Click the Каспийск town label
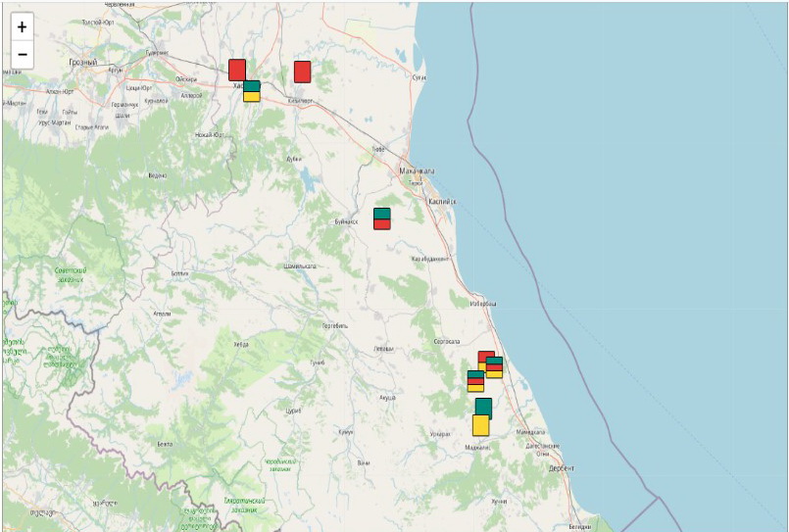Image resolution: width=789 pixels, height=532 pixels. [x=442, y=202]
